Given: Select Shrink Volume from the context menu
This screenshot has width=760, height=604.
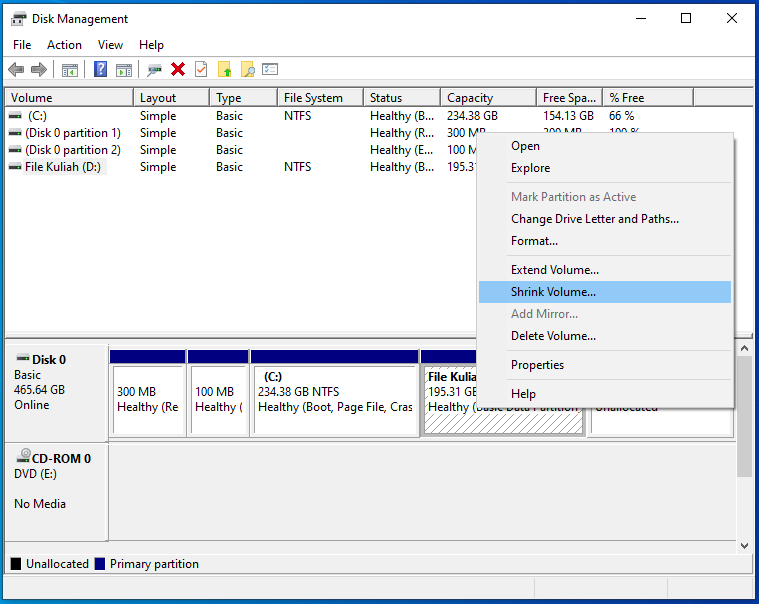Looking at the screenshot, I should click(553, 292).
